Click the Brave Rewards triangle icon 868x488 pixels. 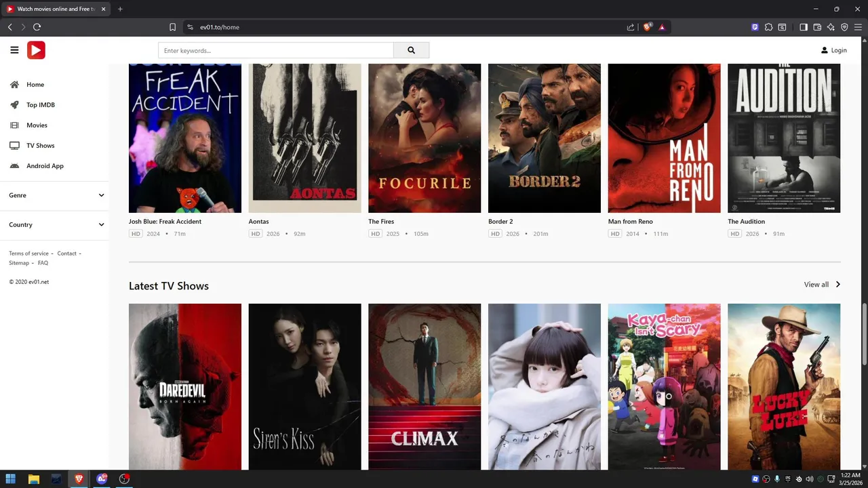click(x=662, y=27)
